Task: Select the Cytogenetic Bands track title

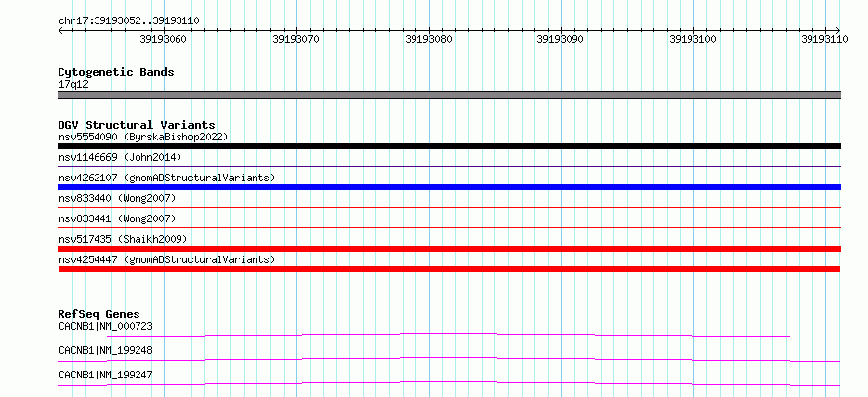Action: [x=116, y=72]
